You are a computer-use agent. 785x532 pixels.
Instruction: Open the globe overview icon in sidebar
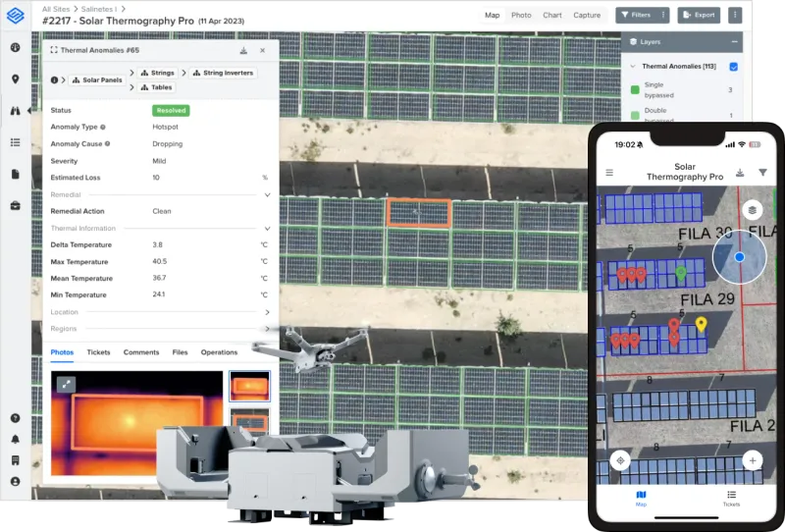[x=16, y=47]
